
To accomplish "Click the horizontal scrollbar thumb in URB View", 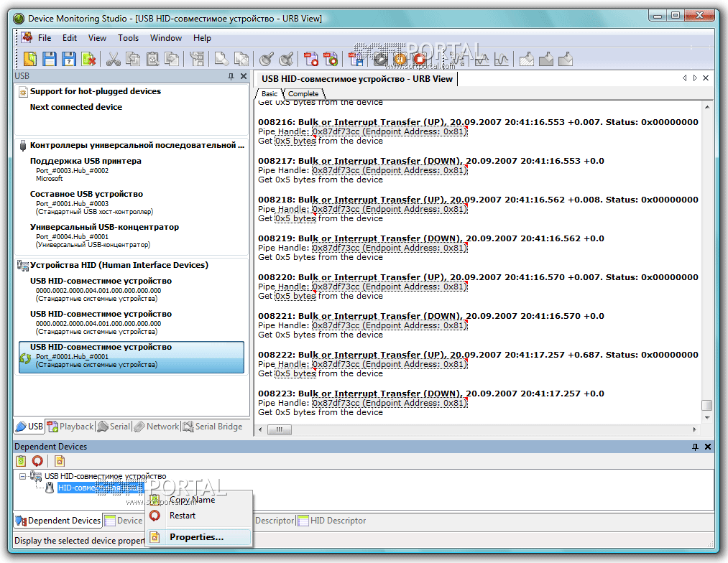I will pos(280,430).
